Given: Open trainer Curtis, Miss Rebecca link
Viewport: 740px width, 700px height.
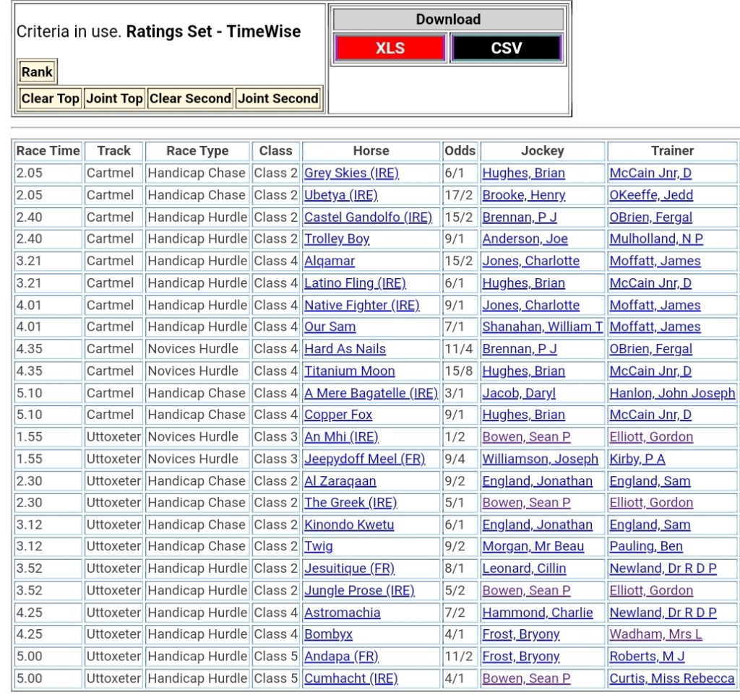Looking at the screenshot, I should tap(671, 678).
